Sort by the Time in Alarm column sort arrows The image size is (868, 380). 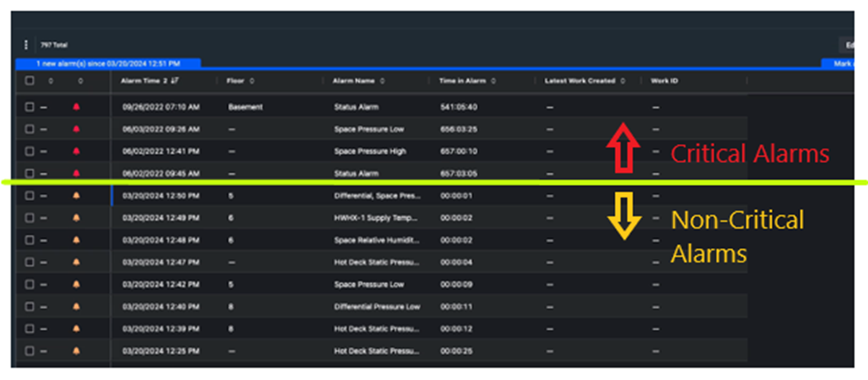[x=493, y=81]
